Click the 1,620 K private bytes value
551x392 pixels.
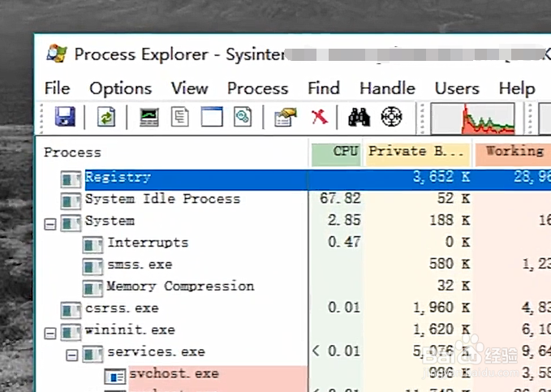[441, 330]
